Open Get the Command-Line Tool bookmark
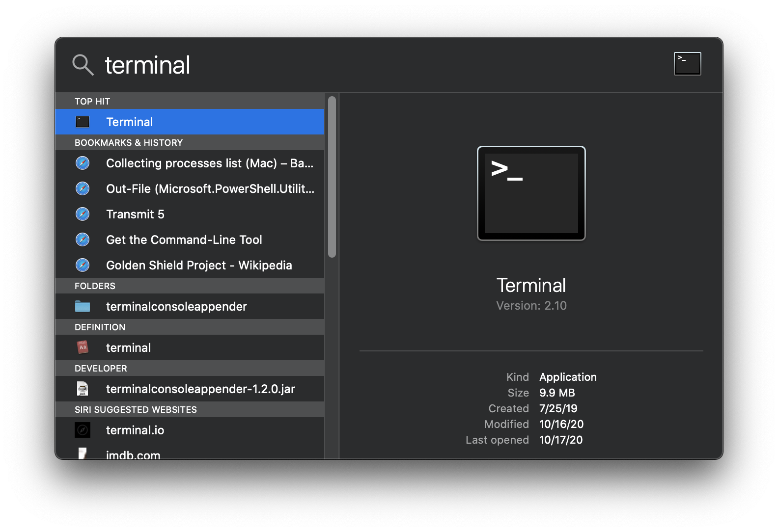778x532 pixels. coord(190,239)
